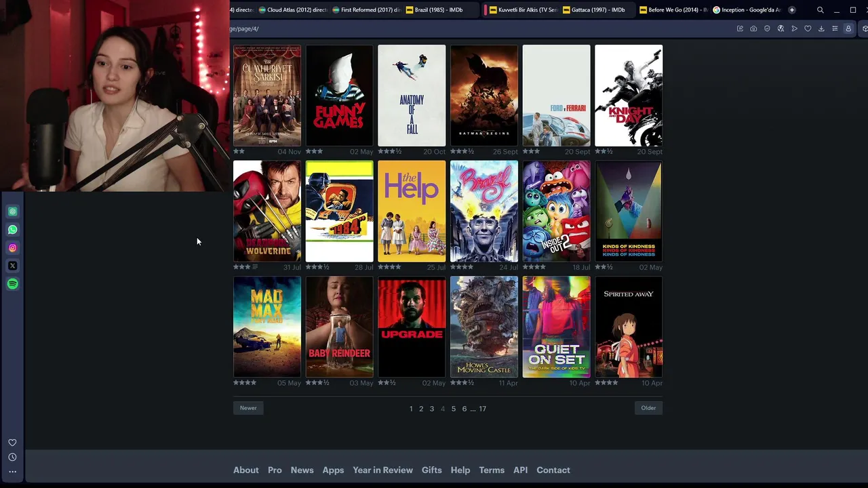
Task: Click the Older pagination button
Action: pos(648,408)
